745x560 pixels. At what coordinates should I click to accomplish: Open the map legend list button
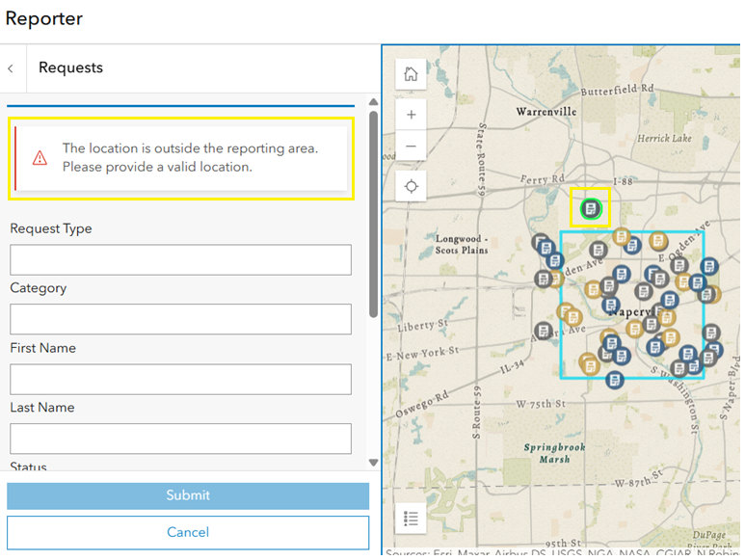point(411,519)
